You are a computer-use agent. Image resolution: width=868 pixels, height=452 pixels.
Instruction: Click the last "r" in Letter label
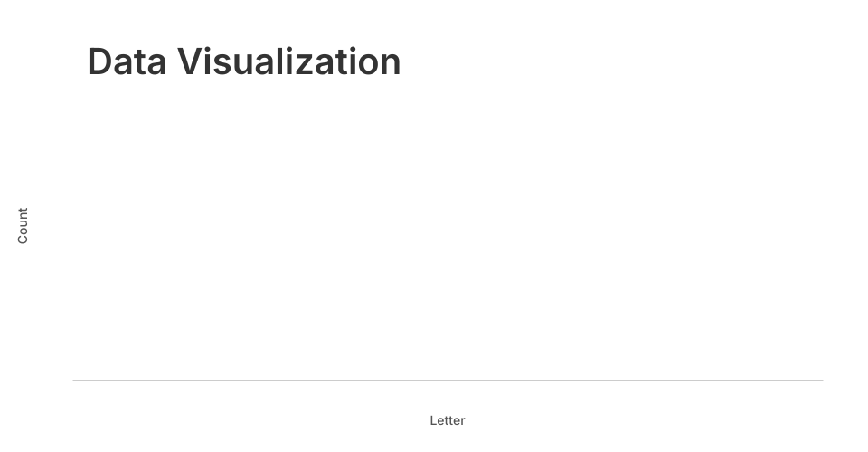click(x=463, y=420)
